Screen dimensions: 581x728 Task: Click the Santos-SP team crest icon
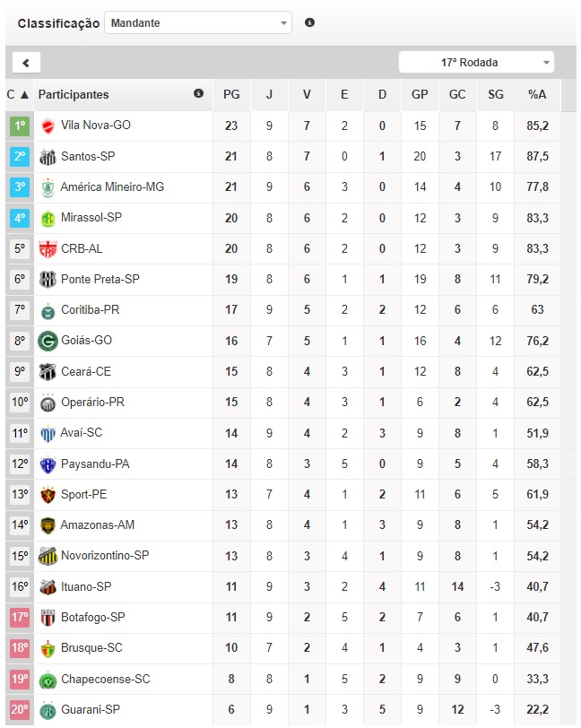[48, 157]
